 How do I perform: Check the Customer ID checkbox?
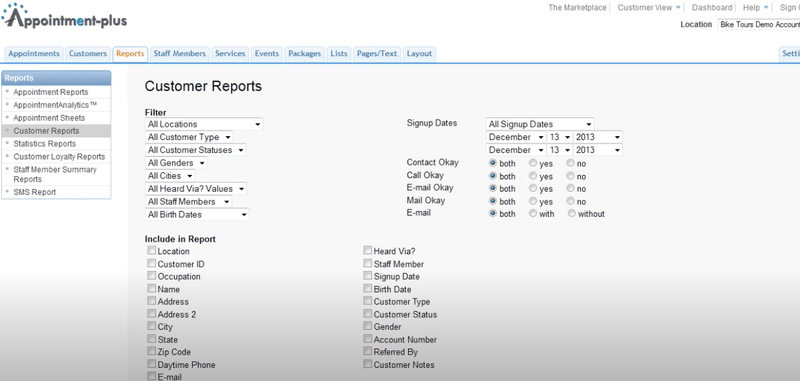click(x=152, y=263)
